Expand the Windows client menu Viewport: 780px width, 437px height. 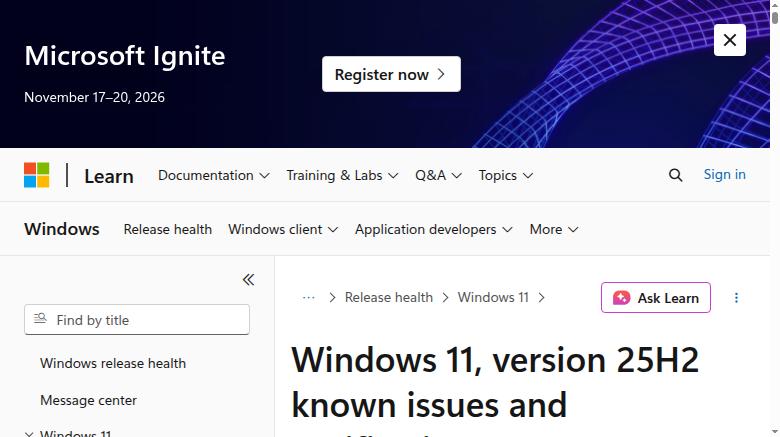point(283,229)
